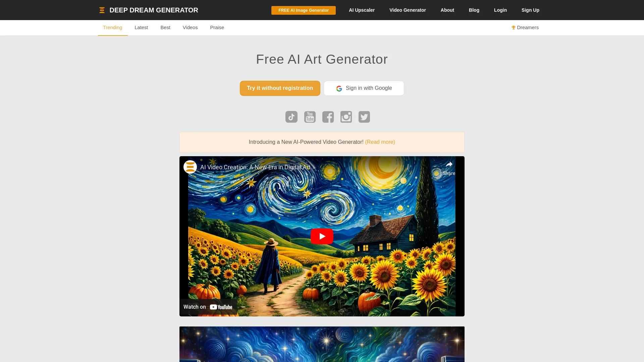Open the FREE AI Image Generator button
The image size is (644, 362).
303,10
